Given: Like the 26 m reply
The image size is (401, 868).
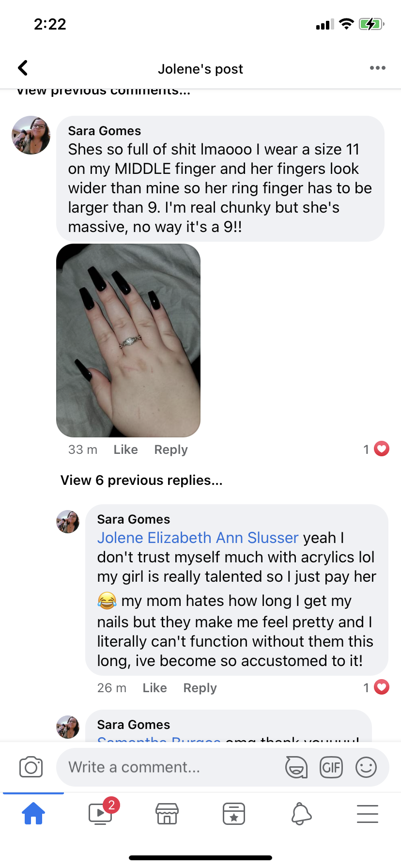Looking at the screenshot, I should coord(155,688).
